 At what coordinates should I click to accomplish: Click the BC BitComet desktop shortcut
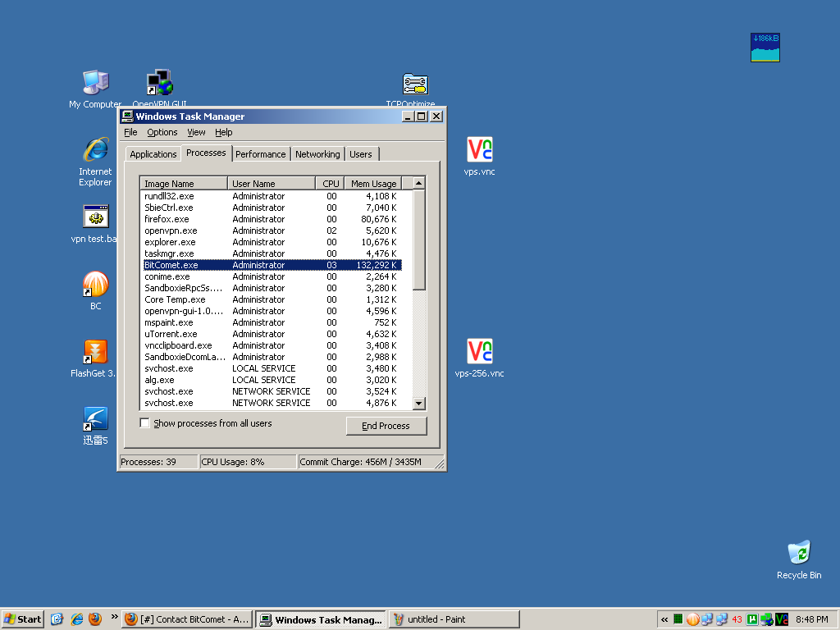point(95,291)
